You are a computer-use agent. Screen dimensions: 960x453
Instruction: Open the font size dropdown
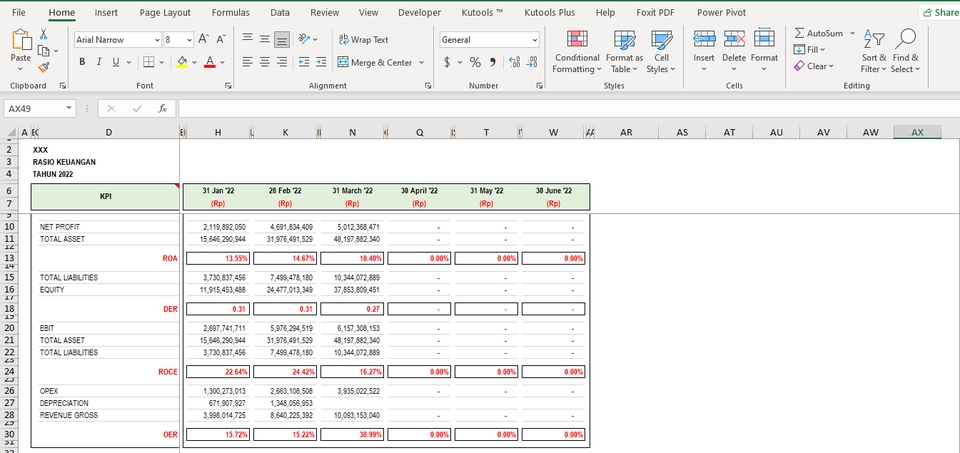click(189, 40)
